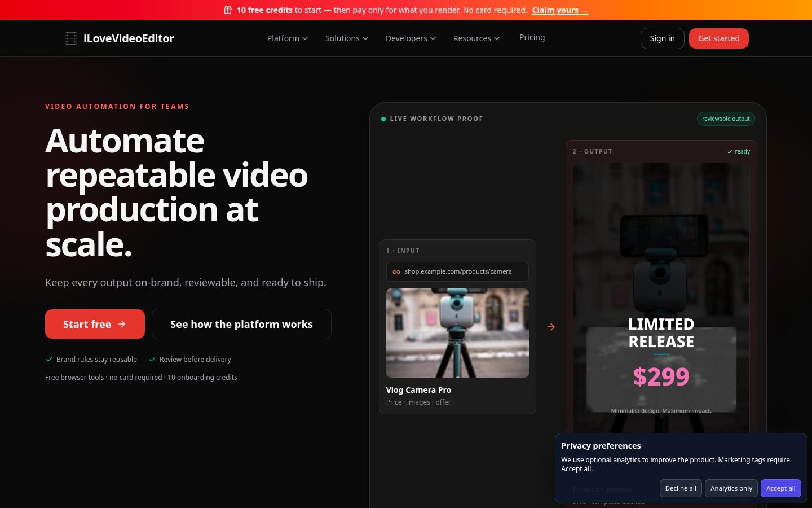812x508 pixels.
Task: Follow the 'Claim yours' banner link
Action: (560, 10)
